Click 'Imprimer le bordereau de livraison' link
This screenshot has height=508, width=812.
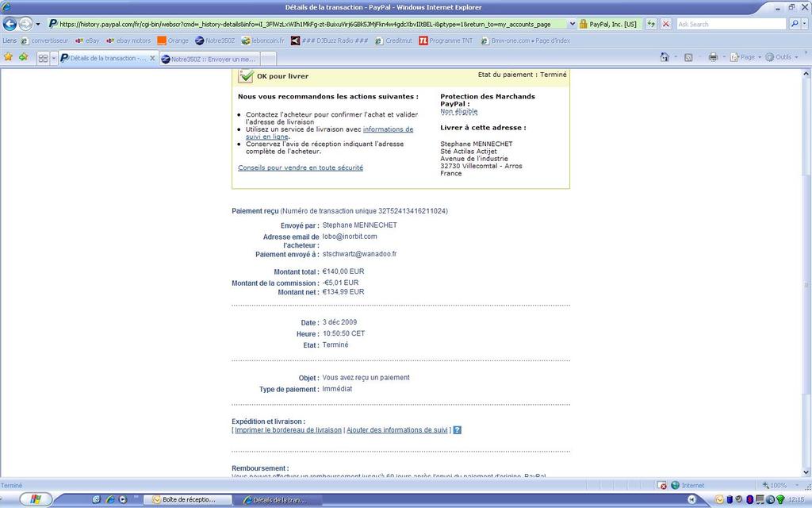(x=288, y=430)
